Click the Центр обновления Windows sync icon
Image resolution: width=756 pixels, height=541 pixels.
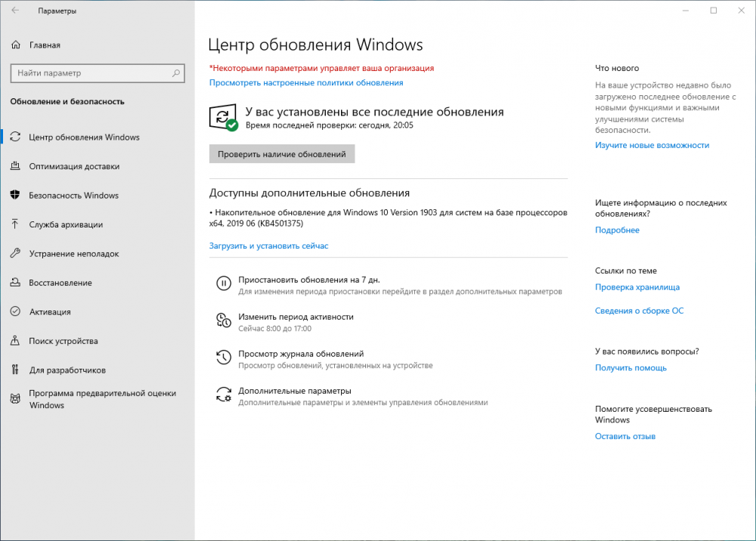point(15,137)
